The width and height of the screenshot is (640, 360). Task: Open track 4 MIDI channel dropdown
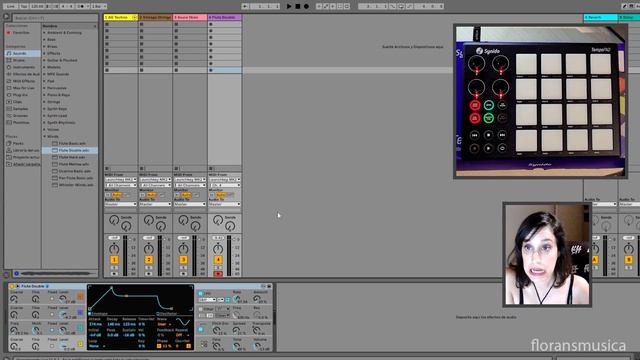224,185
